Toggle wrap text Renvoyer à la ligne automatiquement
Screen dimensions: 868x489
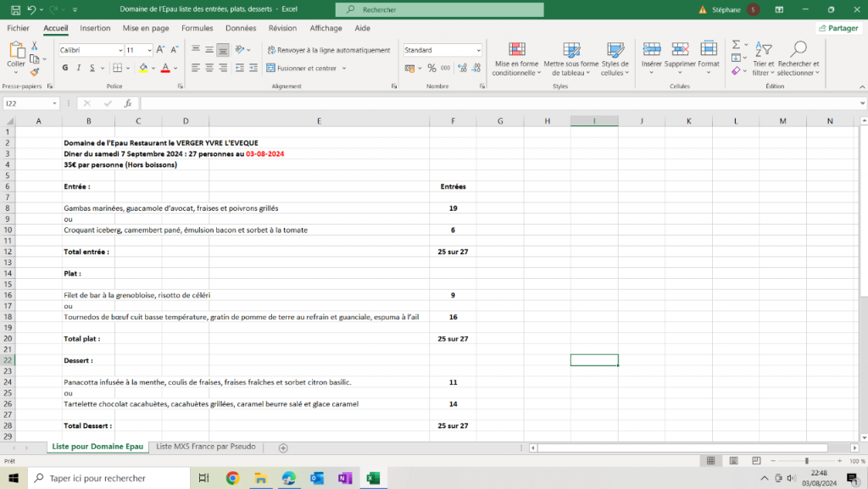pos(329,50)
